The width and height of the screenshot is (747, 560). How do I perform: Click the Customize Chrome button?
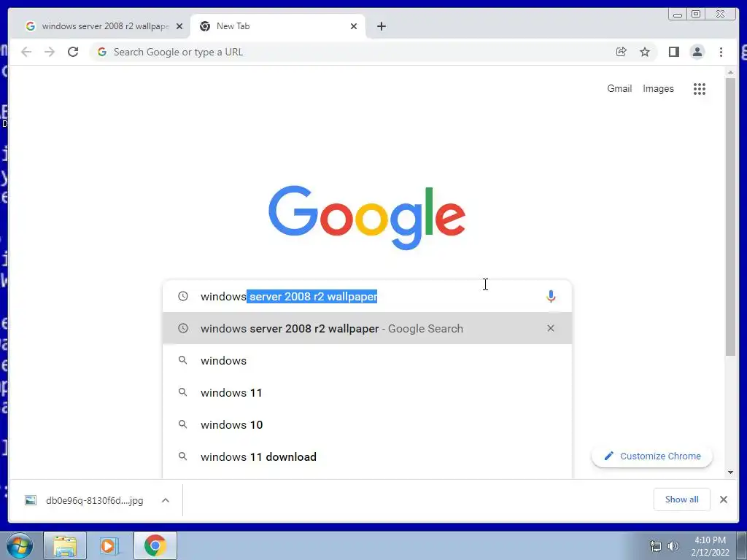[x=651, y=456]
